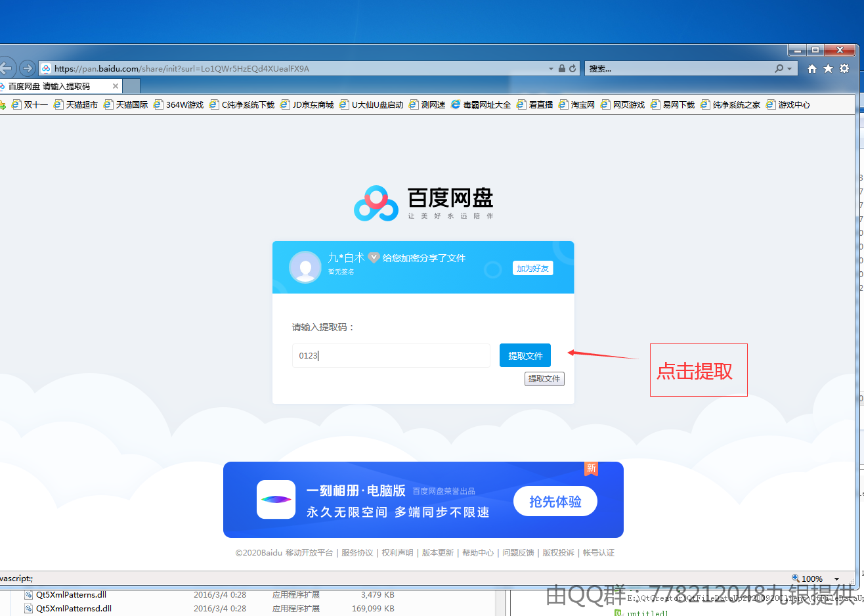This screenshot has width=864, height=616.
Task: Click the 百度网盘 cloud logo
Action: coord(376,204)
